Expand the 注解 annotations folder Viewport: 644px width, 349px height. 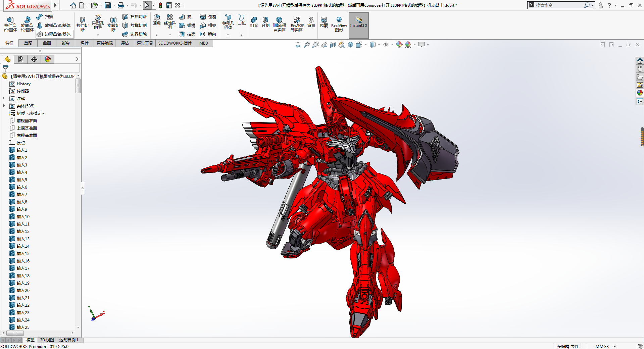(4, 99)
